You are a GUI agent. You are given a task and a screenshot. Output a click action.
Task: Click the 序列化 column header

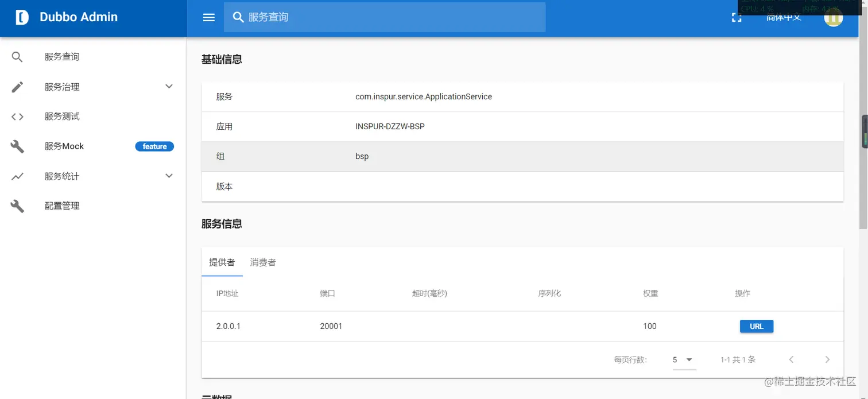click(549, 293)
